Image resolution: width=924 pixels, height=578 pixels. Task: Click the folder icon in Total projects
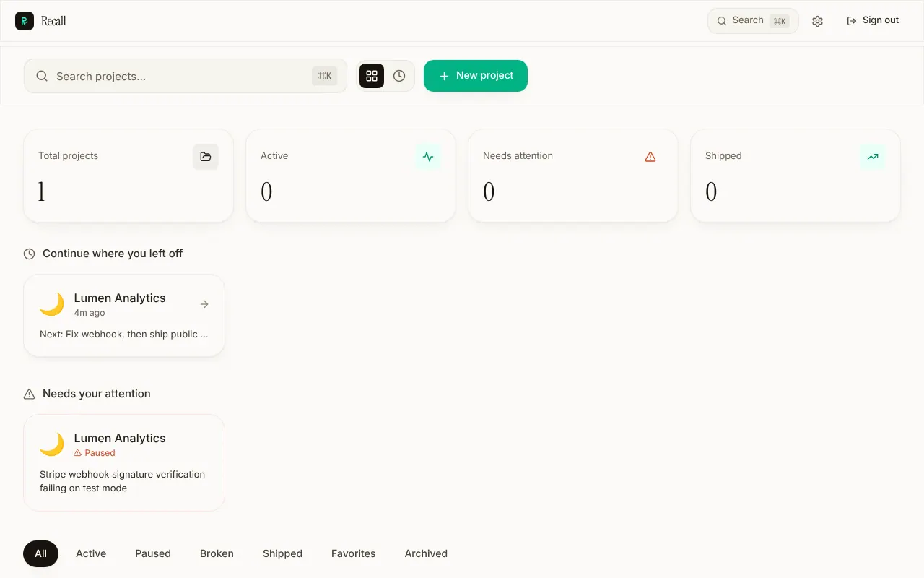(206, 157)
